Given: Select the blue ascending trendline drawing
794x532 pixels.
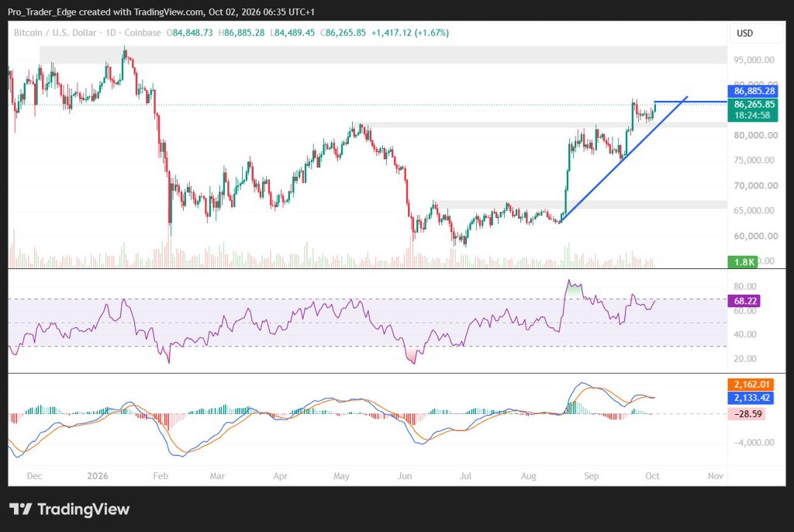Looking at the screenshot, I should (x=623, y=160).
